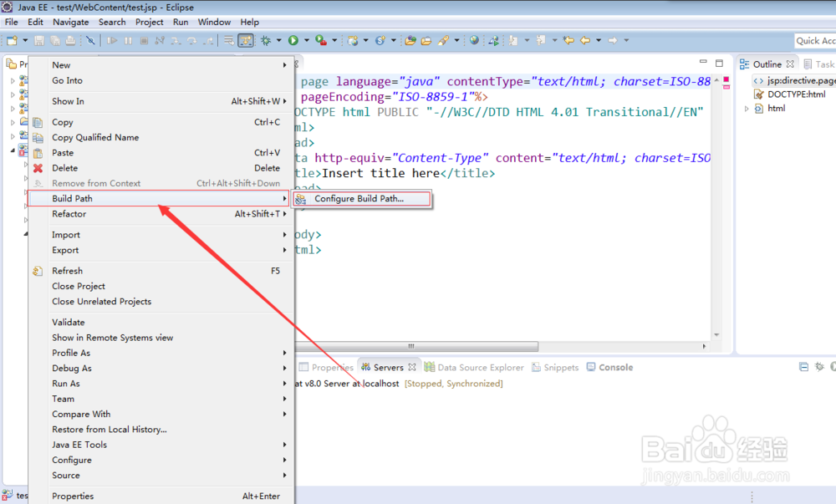
Task: Select jsp:directive.page in the Outline
Action: 794,80
